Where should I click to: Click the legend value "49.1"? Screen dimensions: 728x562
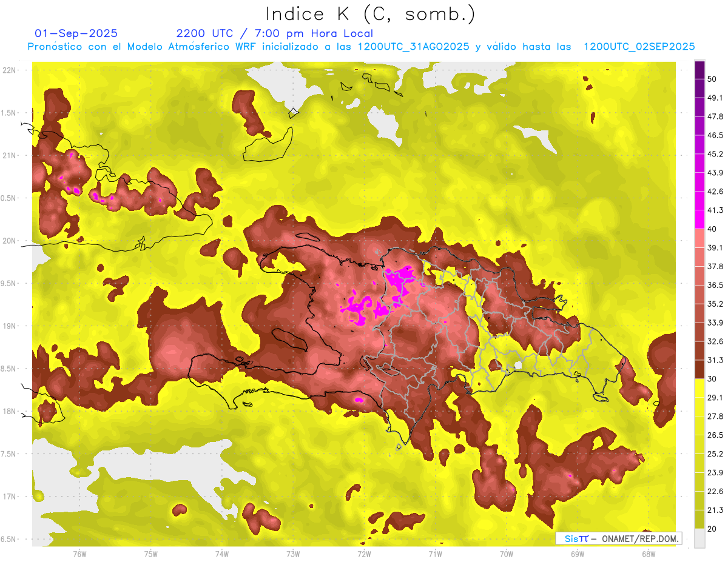[715, 98]
